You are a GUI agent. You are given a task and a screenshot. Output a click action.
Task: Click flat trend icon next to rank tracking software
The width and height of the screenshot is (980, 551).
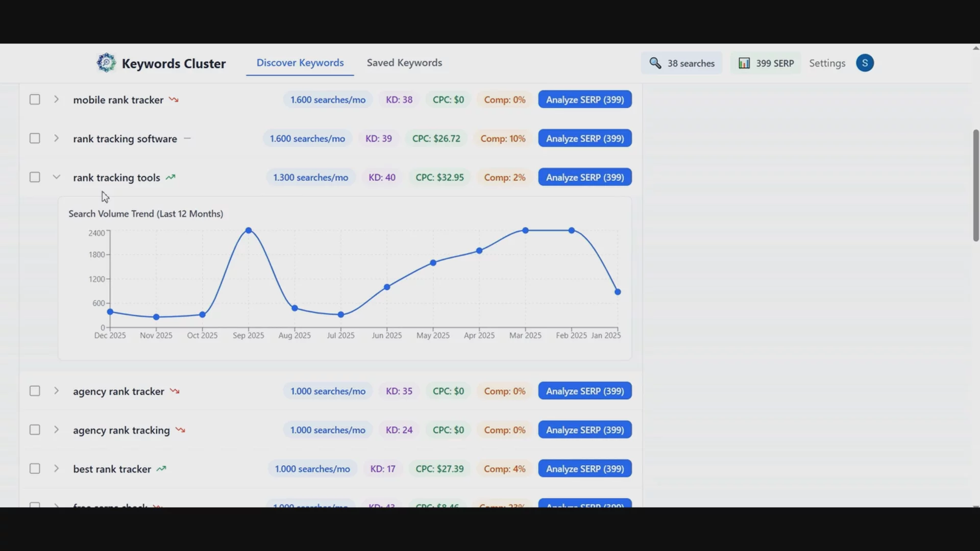(187, 138)
